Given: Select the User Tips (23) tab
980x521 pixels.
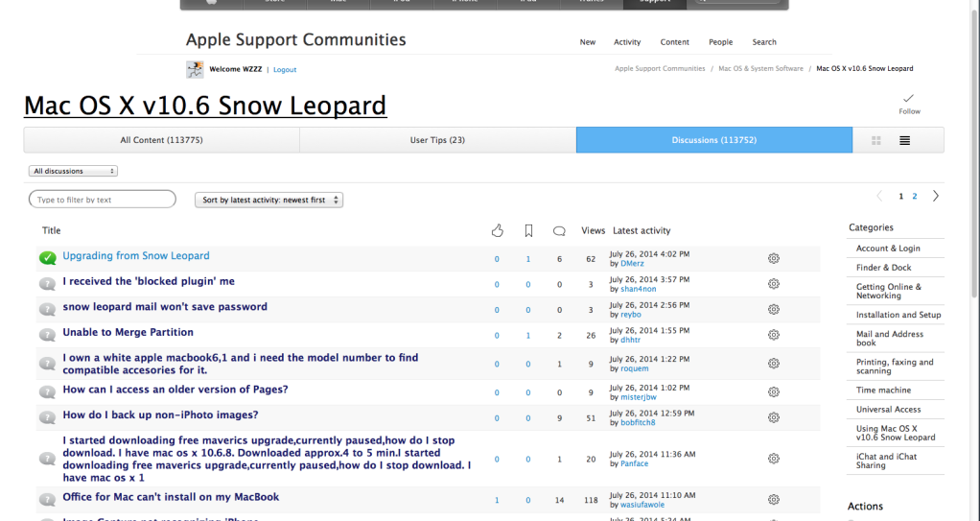Looking at the screenshot, I should click(x=437, y=140).
